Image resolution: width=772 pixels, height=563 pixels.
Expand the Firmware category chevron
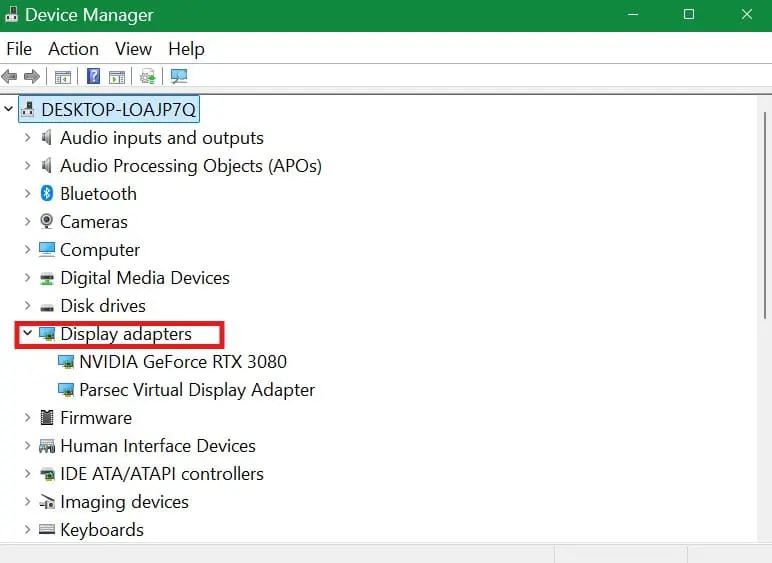point(28,418)
